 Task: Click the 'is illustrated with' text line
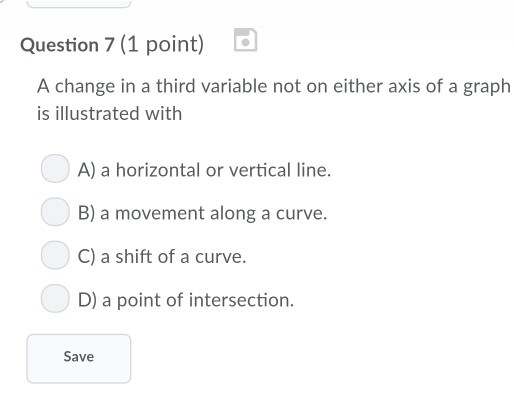(110, 113)
